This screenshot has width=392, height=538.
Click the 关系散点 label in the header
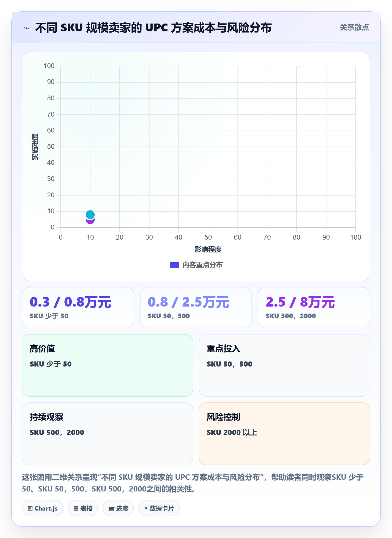[x=354, y=27]
